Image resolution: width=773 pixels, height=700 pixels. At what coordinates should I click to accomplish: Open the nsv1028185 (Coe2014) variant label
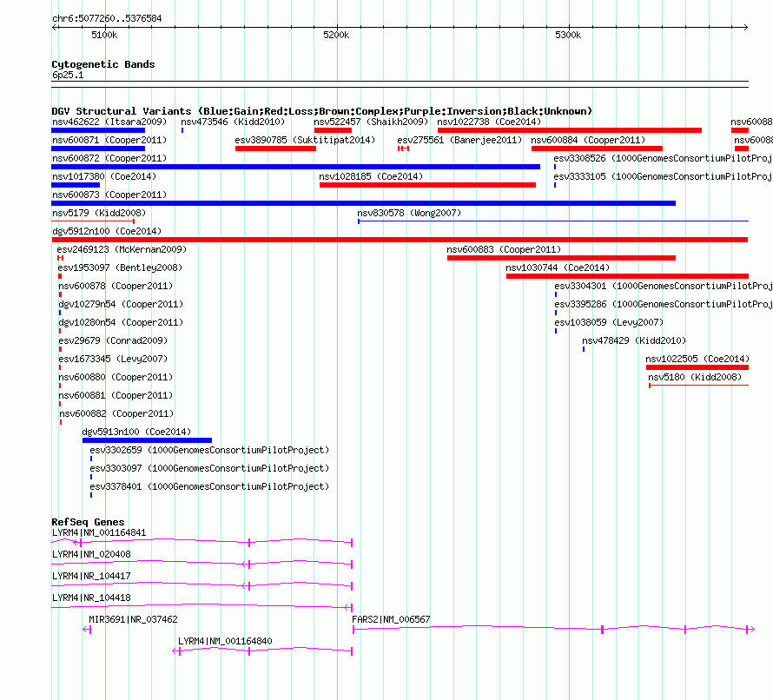pos(371,176)
